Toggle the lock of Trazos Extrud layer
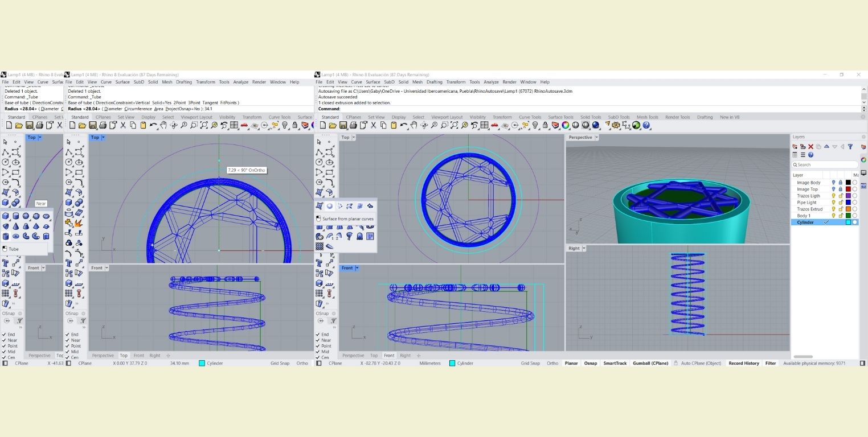 click(x=840, y=209)
